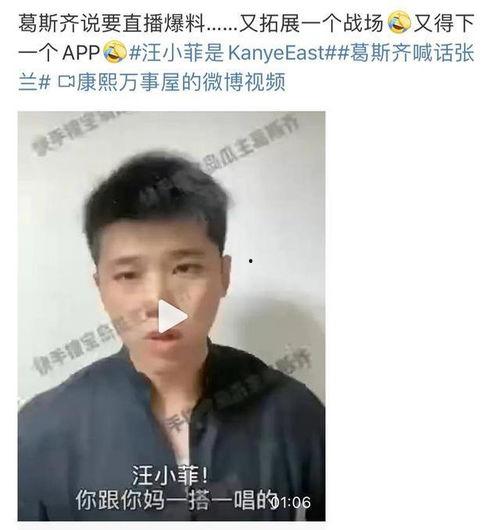Click the small black dot on the wall
The image size is (500, 530).
click(x=251, y=261)
